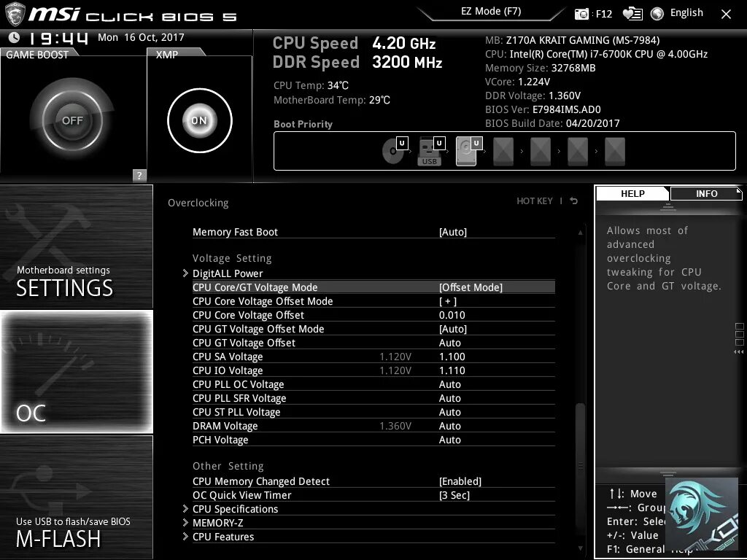Toggle the XMP ON button
Screen dimensions: 747x560
click(200, 120)
